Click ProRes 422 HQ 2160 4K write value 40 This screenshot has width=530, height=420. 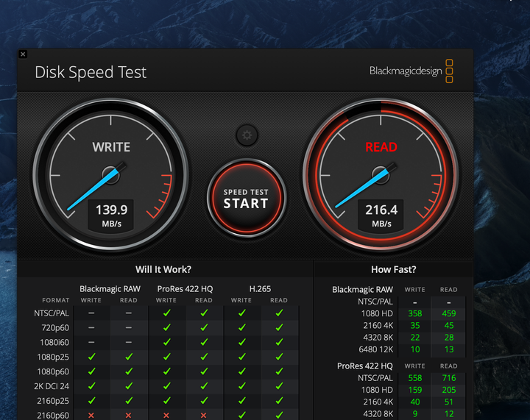pyautogui.click(x=414, y=402)
